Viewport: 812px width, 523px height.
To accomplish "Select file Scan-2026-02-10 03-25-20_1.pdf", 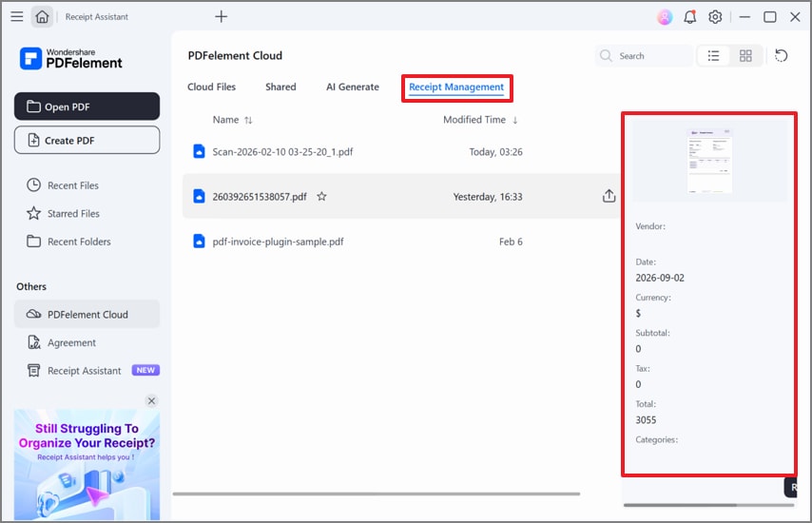I will coord(282,152).
